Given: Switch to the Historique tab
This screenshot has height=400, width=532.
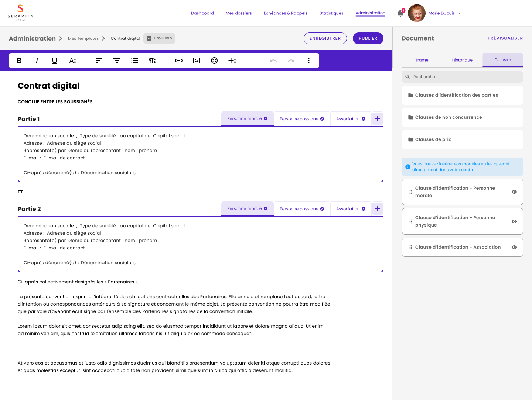Looking at the screenshot, I should tap(462, 60).
